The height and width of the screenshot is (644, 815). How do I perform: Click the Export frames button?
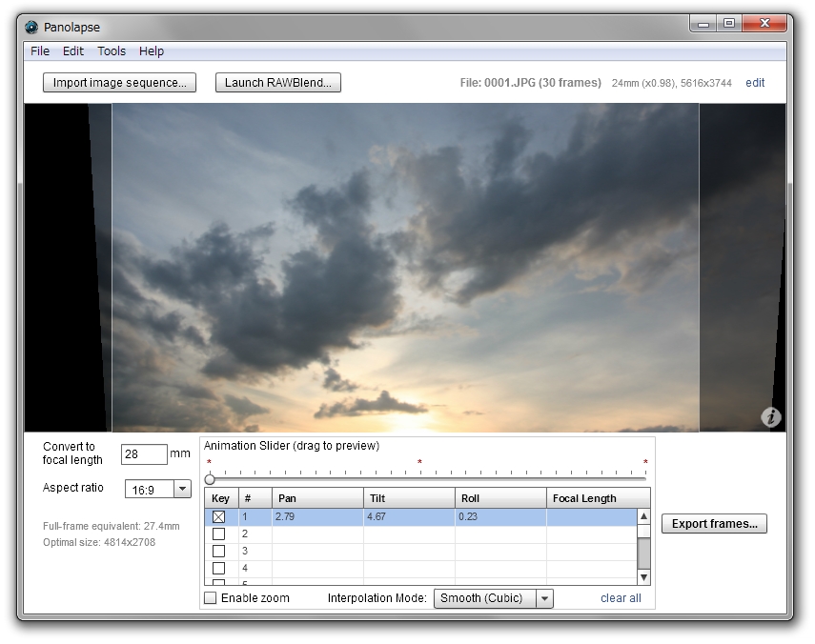pyautogui.click(x=713, y=523)
